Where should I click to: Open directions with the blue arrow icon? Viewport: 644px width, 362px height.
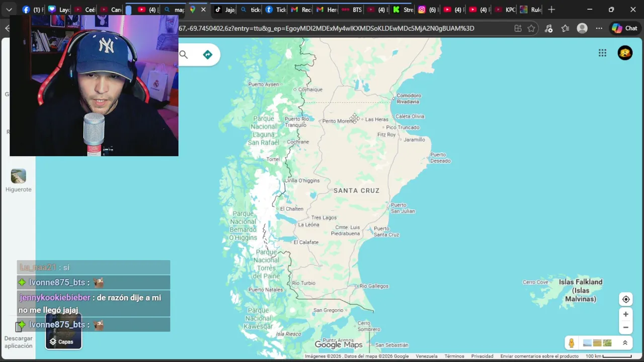click(208, 55)
